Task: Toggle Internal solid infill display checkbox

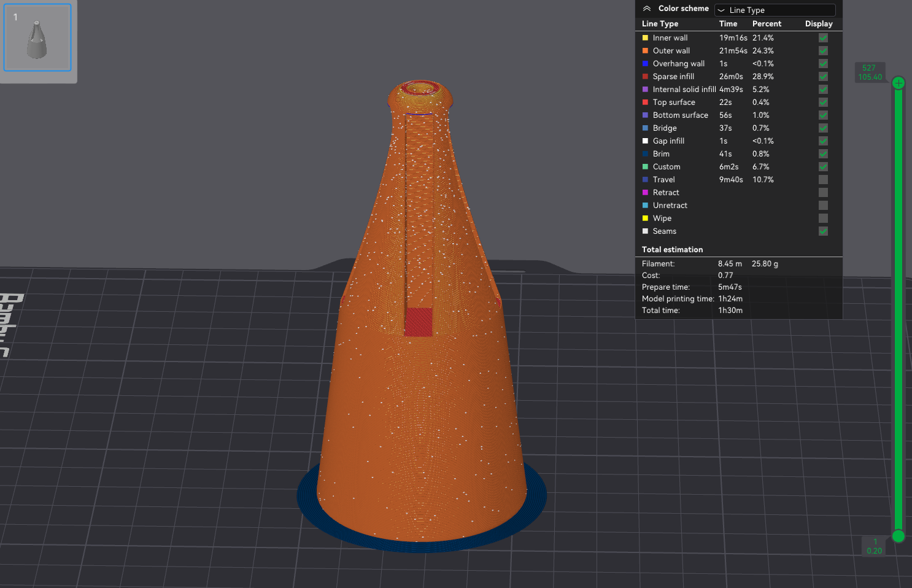Action: pos(823,89)
